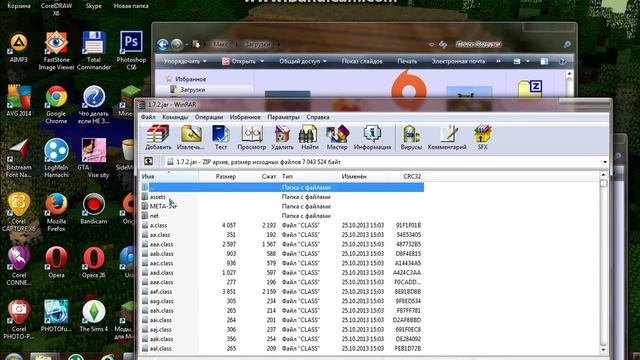Select LogMeIn Hamachi desktop icon
640x360 pixels.
(56, 158)
